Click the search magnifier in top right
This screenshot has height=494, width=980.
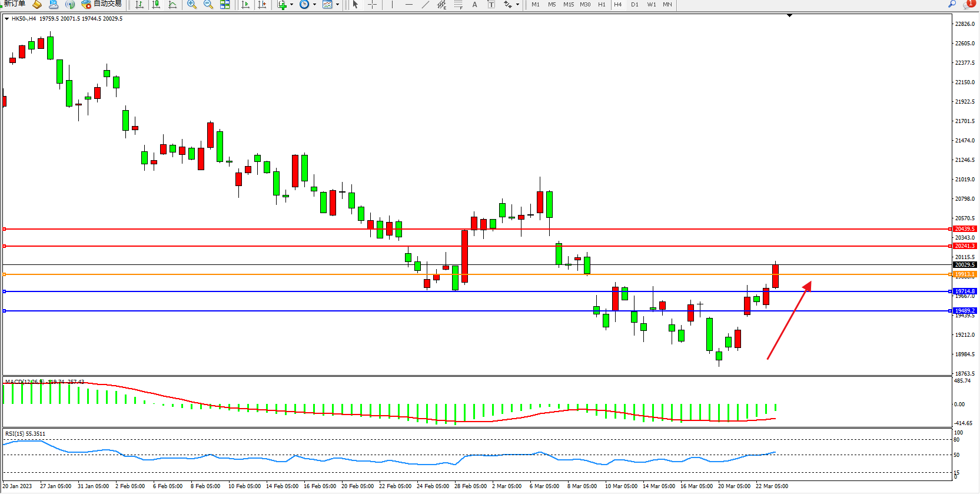952,4
